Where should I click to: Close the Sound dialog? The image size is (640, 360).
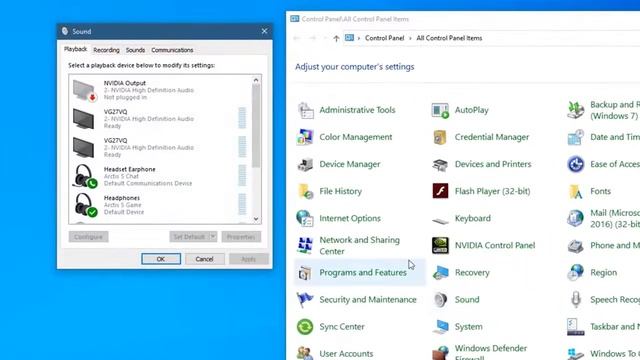264,31
